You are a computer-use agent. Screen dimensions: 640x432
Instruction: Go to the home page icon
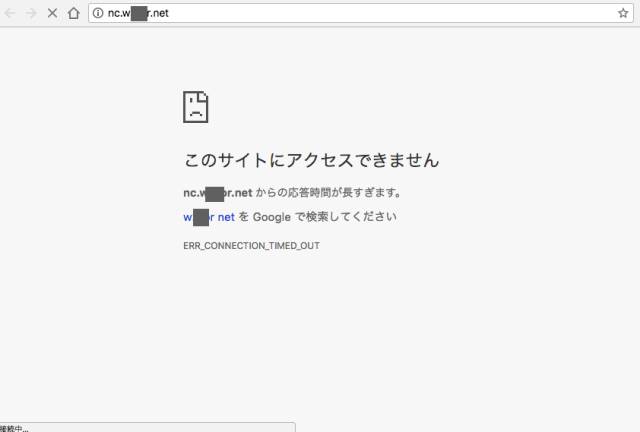coord(73,13)
